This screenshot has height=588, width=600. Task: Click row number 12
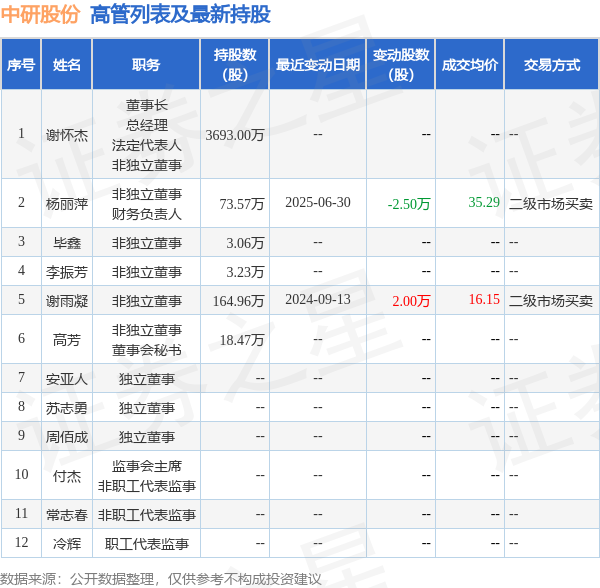(21, 542)
